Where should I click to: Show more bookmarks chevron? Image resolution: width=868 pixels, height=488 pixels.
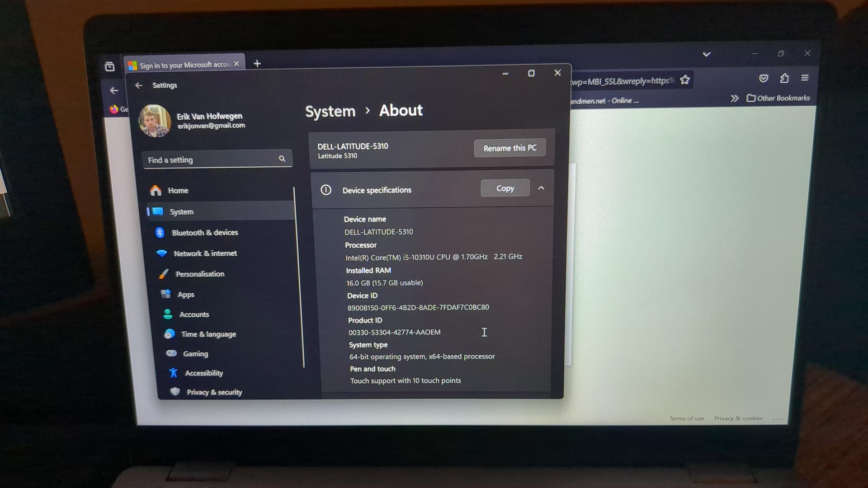pyautogui.click(x=734, y=99)
